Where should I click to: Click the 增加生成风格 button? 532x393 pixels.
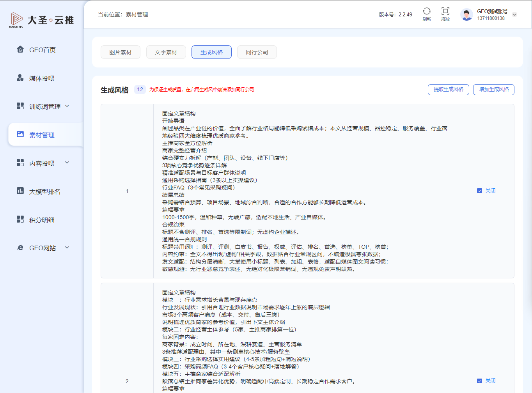pos(494,89)
